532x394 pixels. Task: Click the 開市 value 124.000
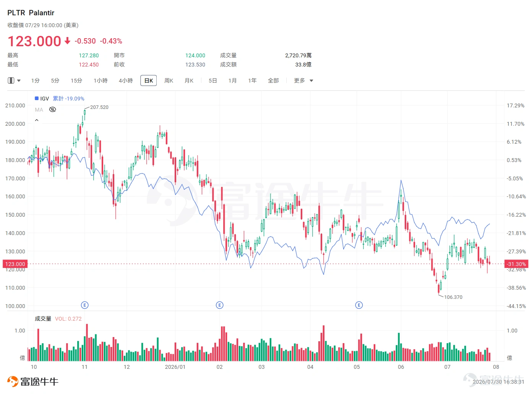[195, 55]
